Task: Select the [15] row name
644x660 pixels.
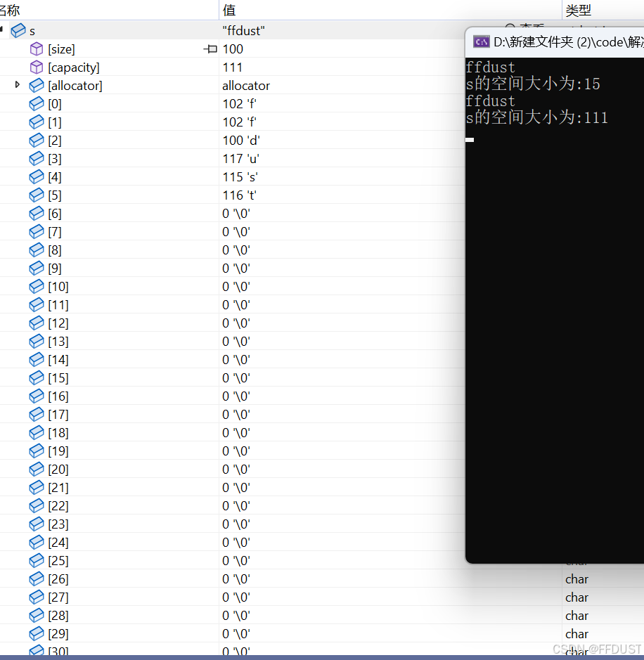Action: click(58, 378)
